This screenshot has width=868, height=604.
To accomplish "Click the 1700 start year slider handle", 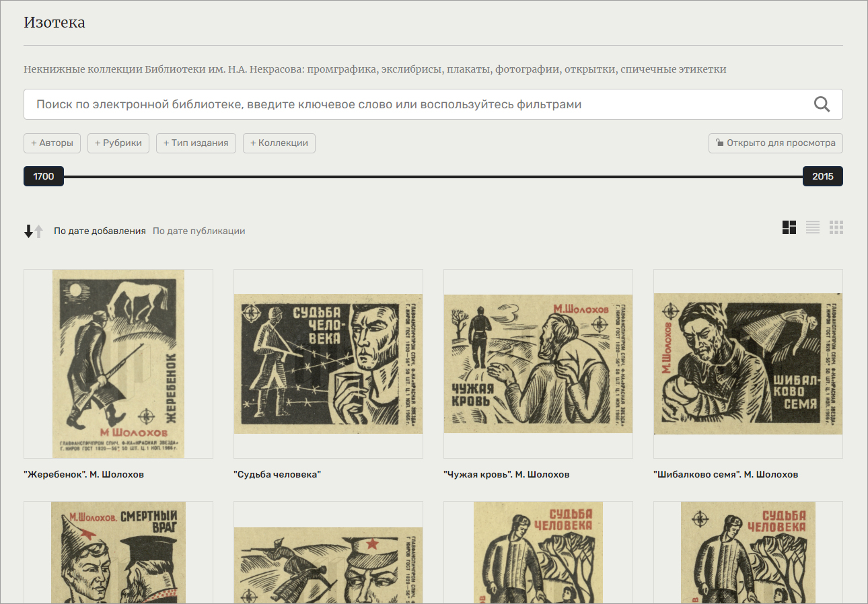I will tap(44, 177).
